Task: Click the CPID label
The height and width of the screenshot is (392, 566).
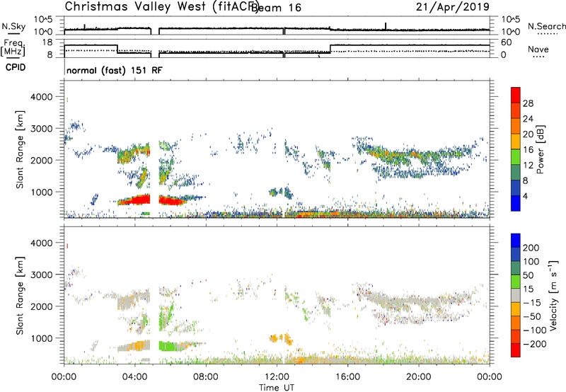Action: 16,67
